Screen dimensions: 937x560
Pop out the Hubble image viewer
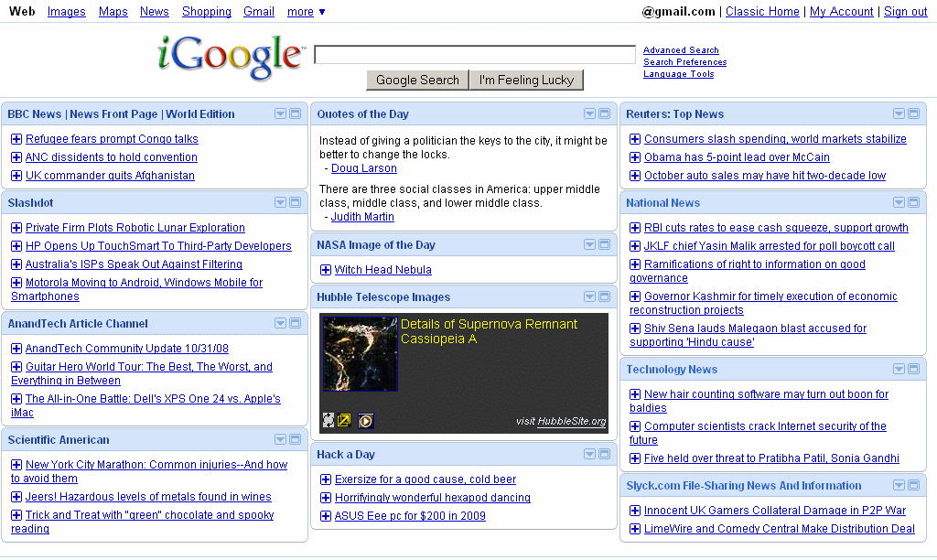point(343,420)
